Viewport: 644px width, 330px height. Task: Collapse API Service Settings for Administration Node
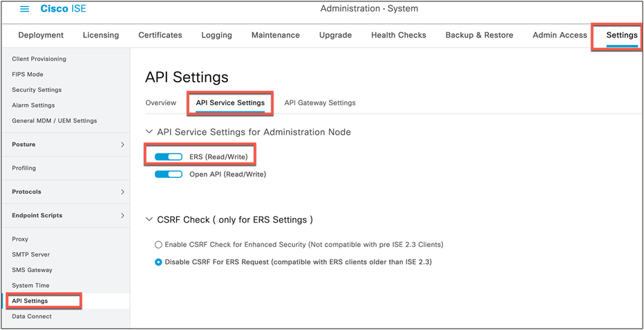coord(149,132)
